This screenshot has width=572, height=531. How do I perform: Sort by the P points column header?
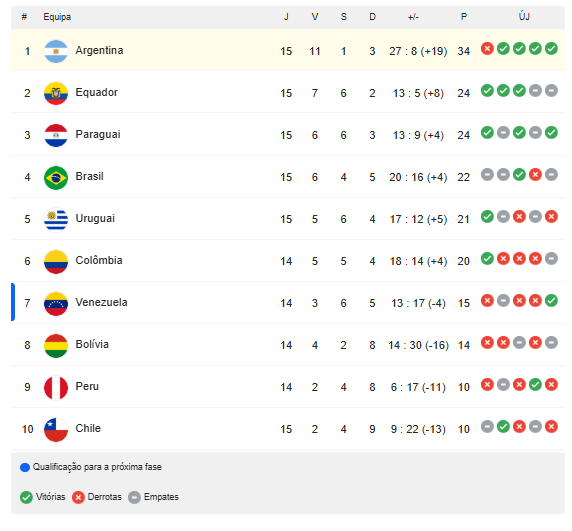pos(464,17)
